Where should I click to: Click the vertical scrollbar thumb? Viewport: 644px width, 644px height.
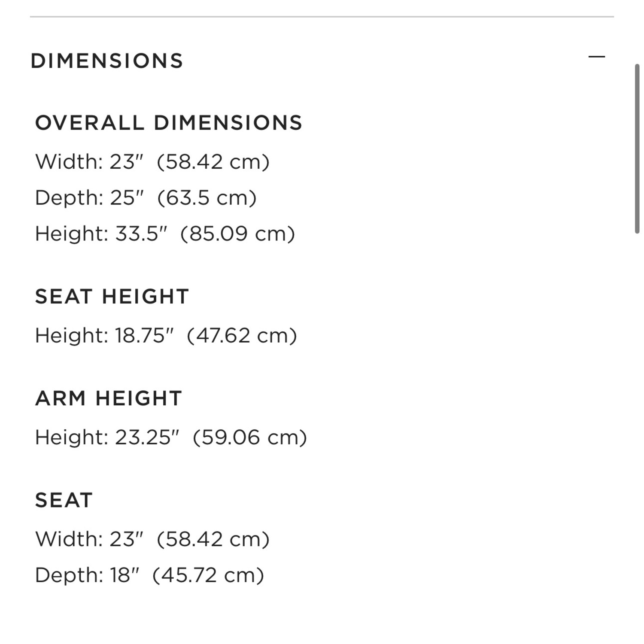tap(637, 148)
